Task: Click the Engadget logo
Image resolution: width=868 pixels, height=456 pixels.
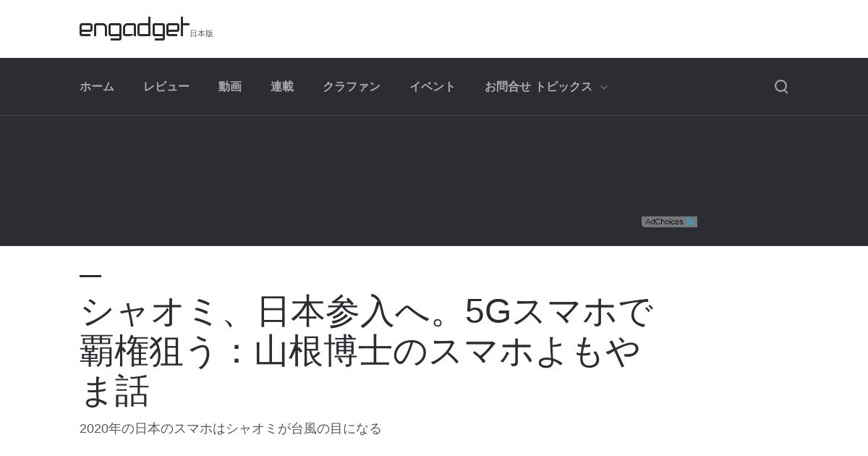Action: pyautogui.click(x=135, y=29)
